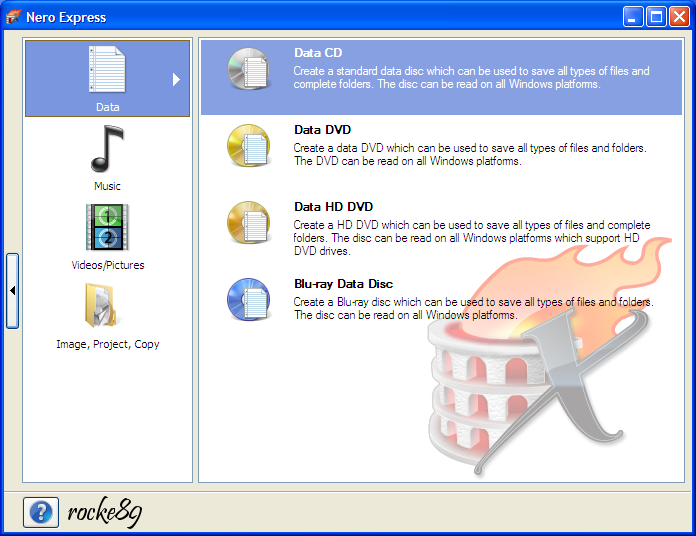Screen dimensions: 696x536
Task: Open the Music category note icon
Action: (107, 149)
